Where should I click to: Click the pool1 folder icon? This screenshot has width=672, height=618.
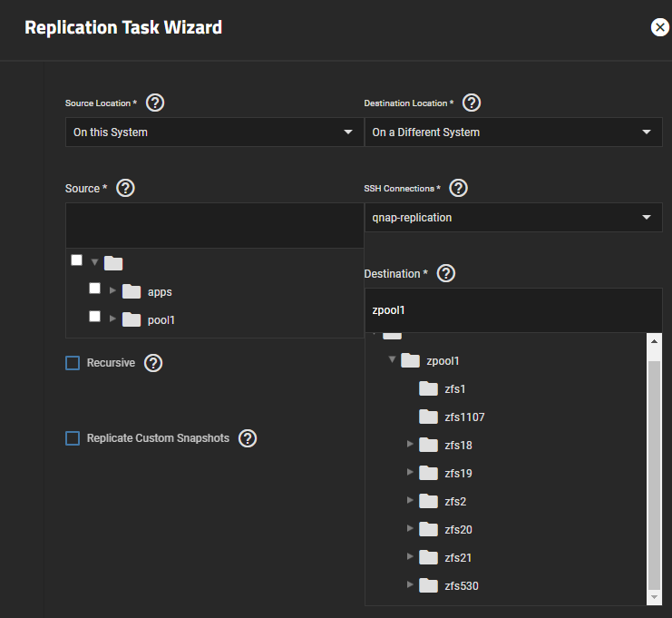pyautogui.click(x=131, y=320)
